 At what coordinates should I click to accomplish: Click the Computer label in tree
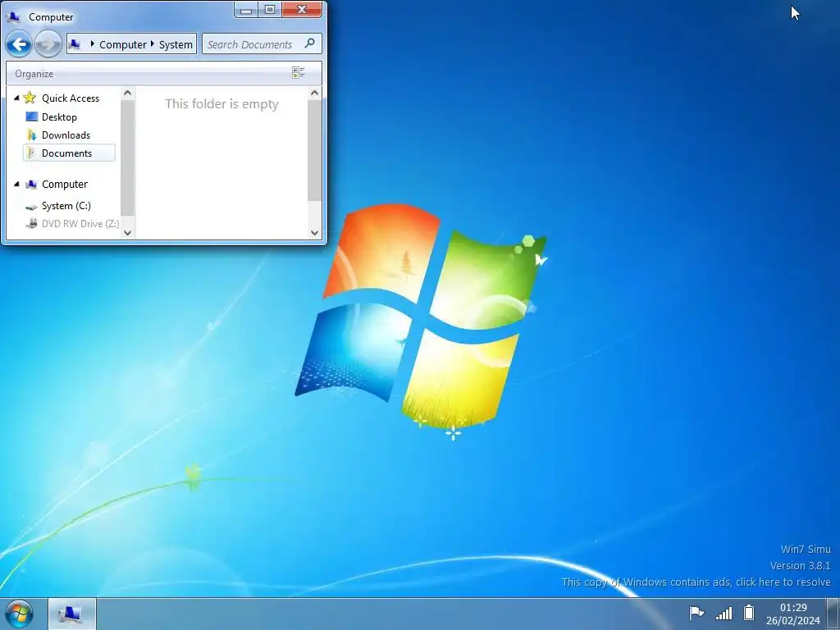tap(65, 185)
